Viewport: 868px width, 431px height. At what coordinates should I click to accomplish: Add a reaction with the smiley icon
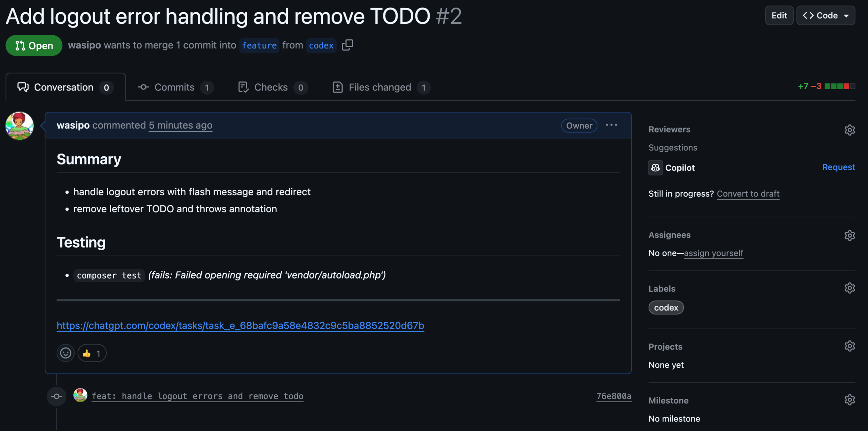(x=65, y=353)
